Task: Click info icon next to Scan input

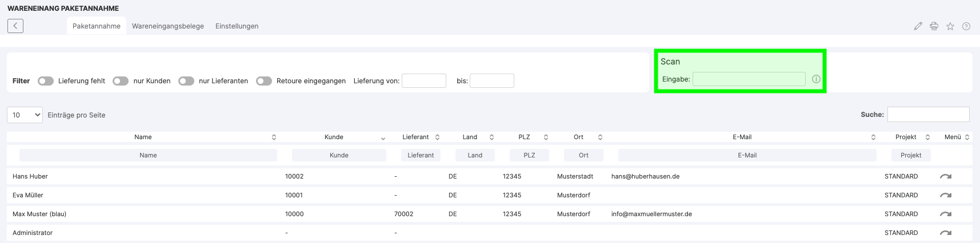Action: [816, 79]
